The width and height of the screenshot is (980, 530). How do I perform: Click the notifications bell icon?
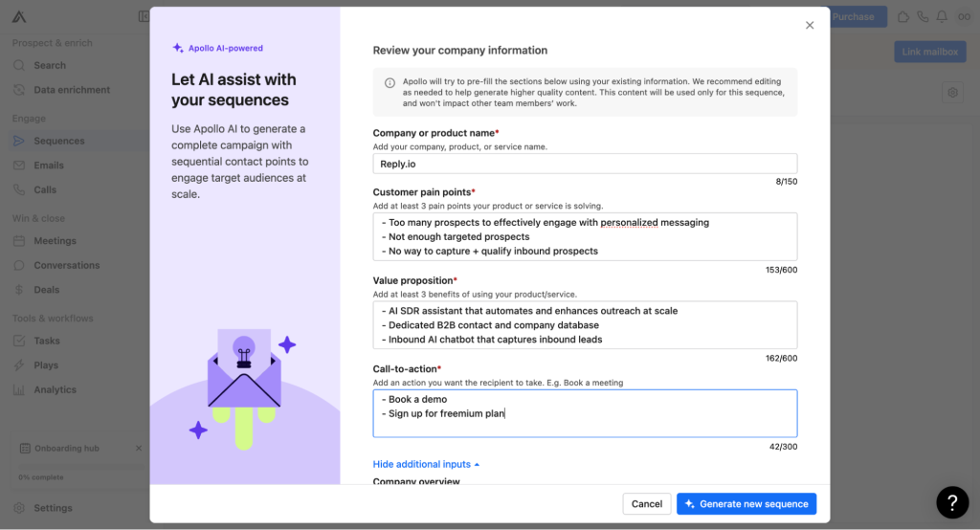tap(942, 17)
